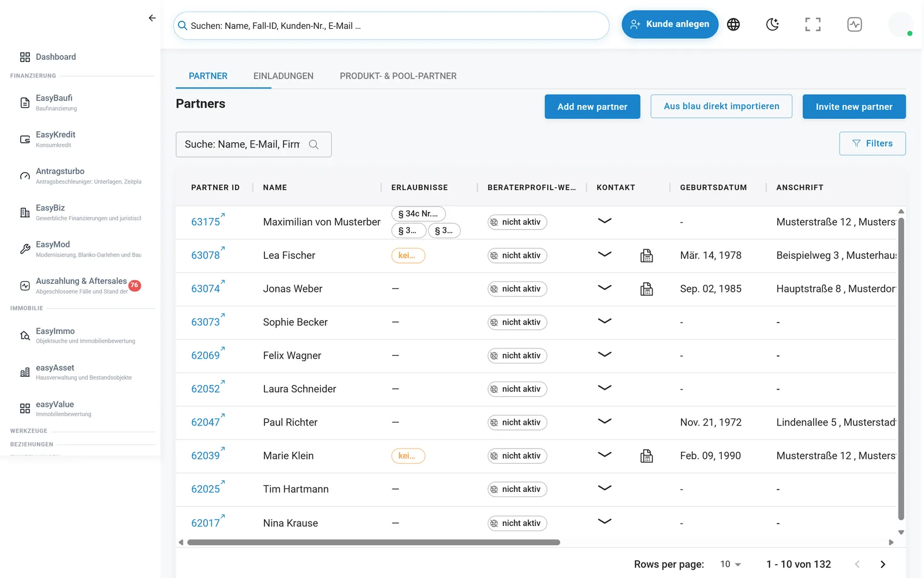Open easyAsset Hausverwaltung module
Image resolution: width=924 pixels, height=578 pixels.
pyautogui.click(x=76, y=372)
